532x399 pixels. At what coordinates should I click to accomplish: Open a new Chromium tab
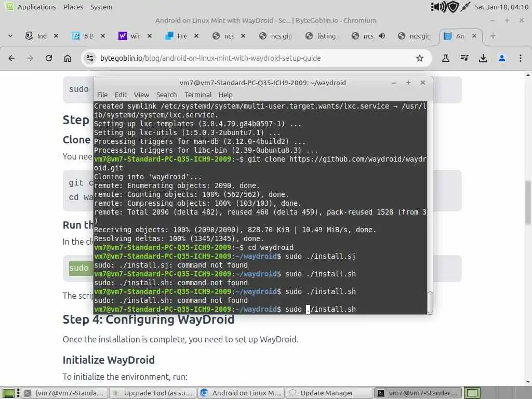[x=493, y=36]
